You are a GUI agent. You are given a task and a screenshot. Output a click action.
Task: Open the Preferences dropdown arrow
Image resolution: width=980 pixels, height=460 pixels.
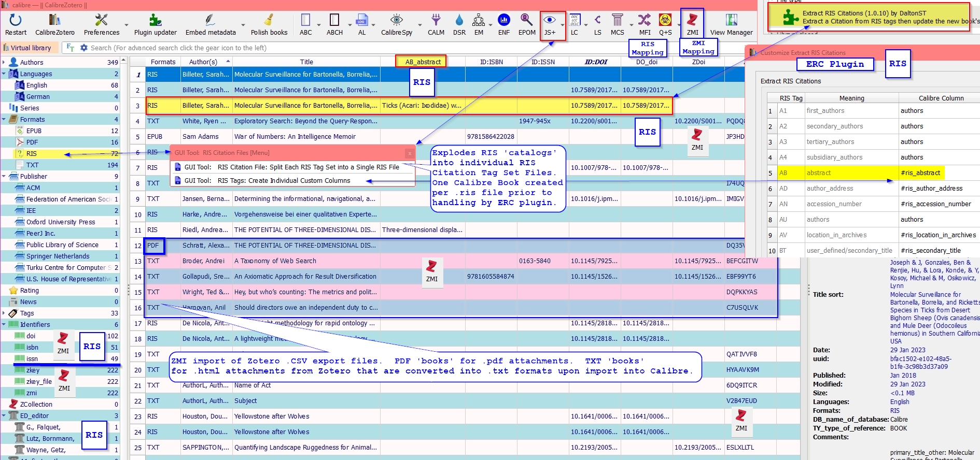(127, 25)
